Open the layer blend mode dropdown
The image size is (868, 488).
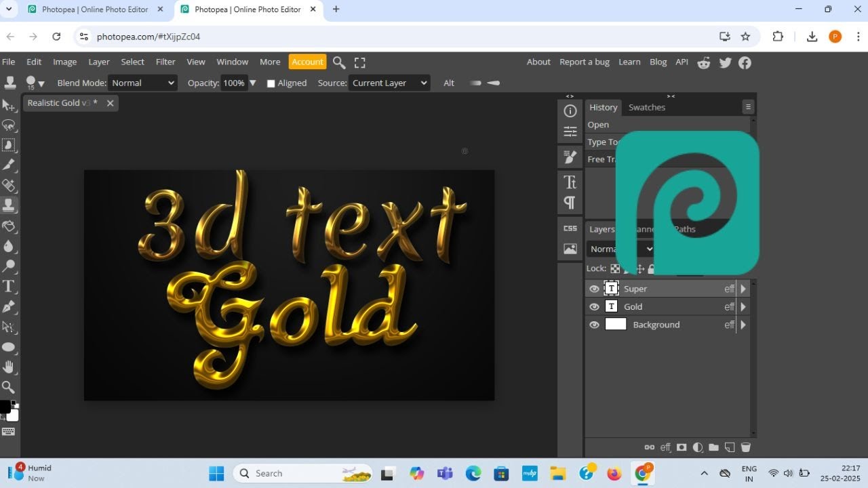click(x=620, y=249)
